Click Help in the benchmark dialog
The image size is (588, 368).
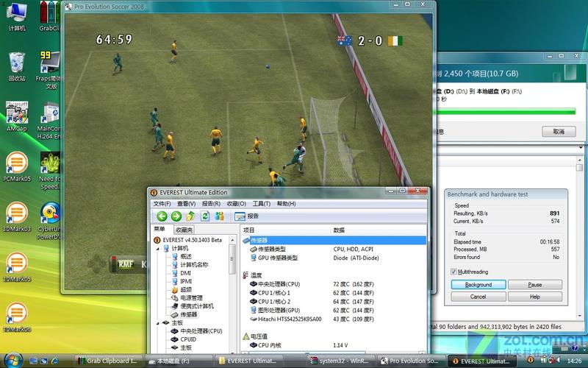tap(535, 297)
